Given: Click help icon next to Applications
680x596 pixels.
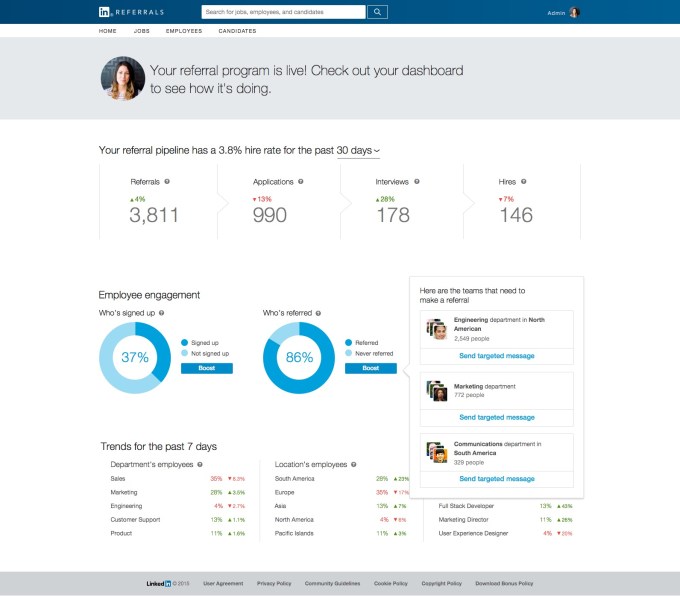Looking at the screenshot, I should coord(300,182).
